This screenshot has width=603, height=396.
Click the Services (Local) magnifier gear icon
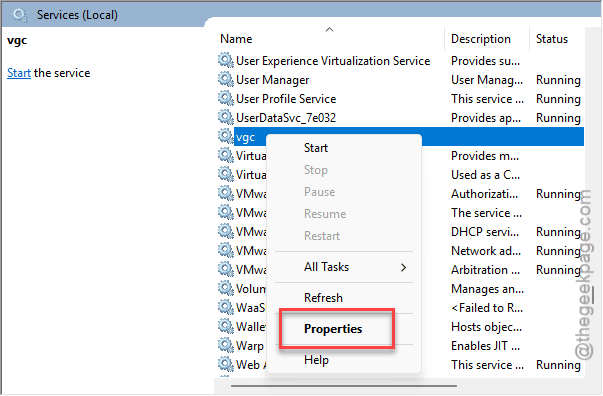pos(20,15)
